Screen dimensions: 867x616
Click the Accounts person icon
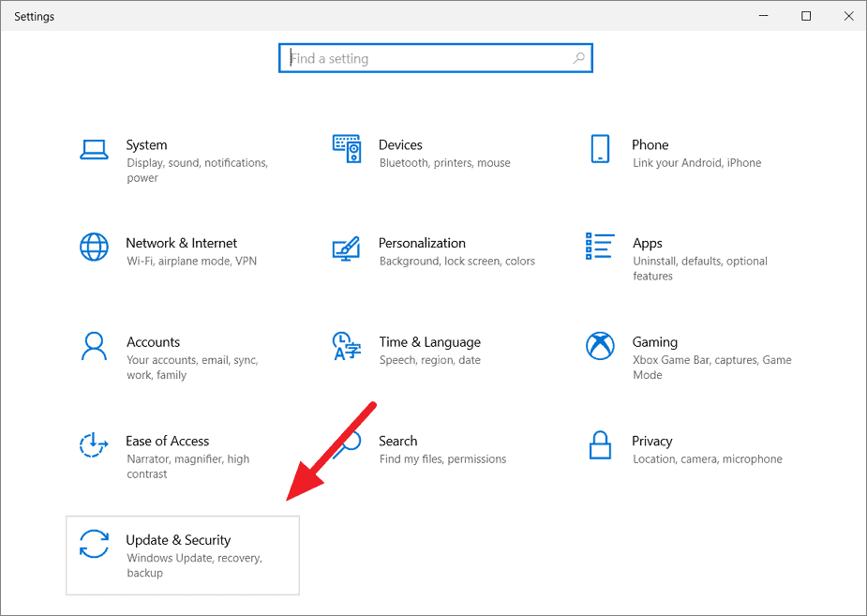tap(94, 346)
